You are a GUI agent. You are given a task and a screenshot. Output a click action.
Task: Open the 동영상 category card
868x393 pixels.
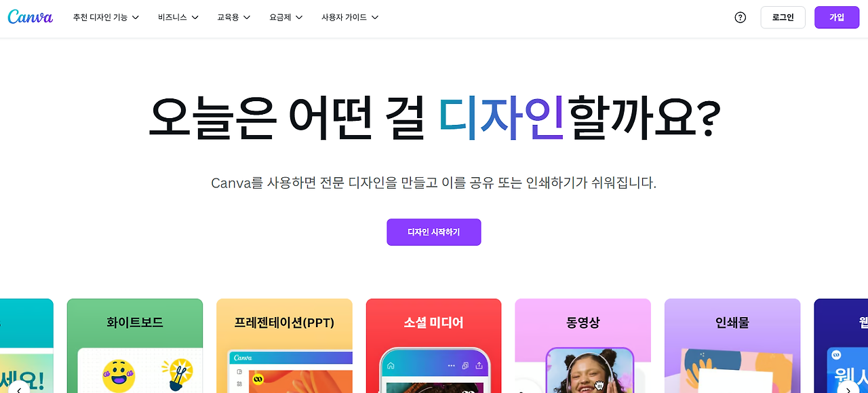pyautogui.click(x=583, y=346)
